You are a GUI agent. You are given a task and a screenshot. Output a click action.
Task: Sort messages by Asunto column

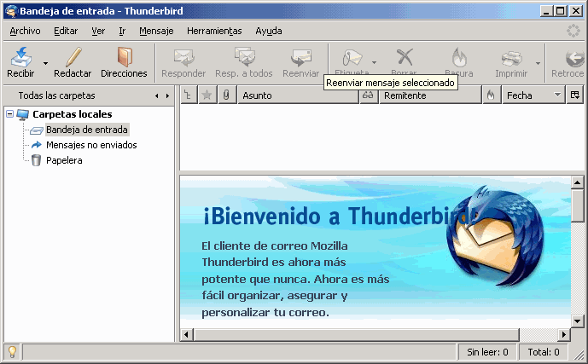click(x=298, y=95)
